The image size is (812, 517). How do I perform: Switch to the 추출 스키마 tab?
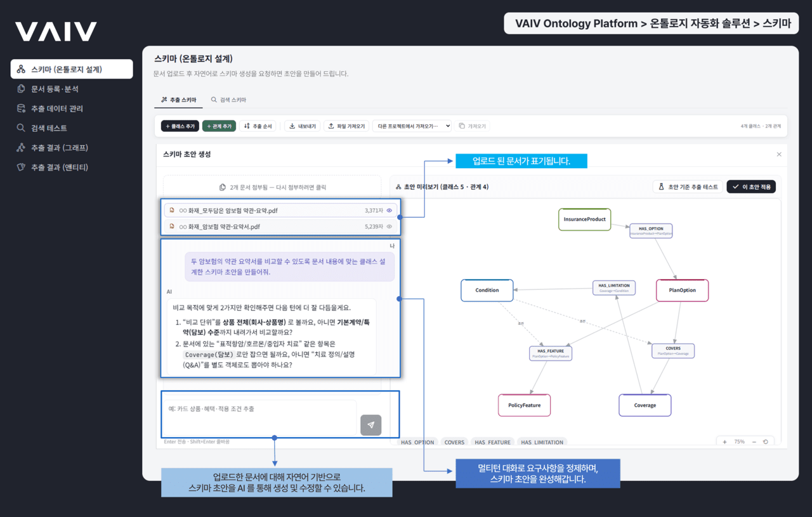(x=178, y=100)
